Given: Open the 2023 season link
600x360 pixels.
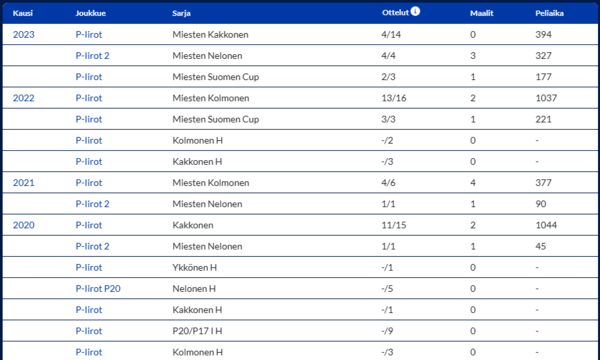Looking at the screenshot, I should tap(24, 34).
